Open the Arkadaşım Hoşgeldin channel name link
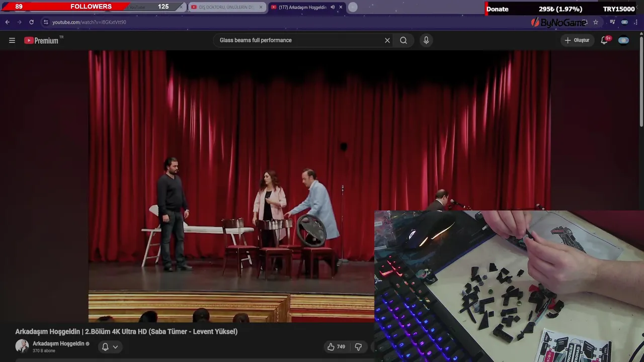 [x=58, y=344]
